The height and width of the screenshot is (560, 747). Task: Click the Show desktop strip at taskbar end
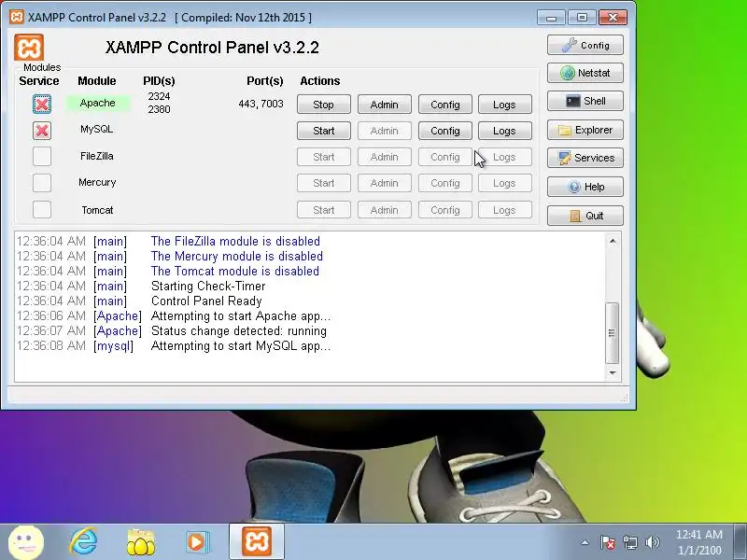click(x=740, y=542)
